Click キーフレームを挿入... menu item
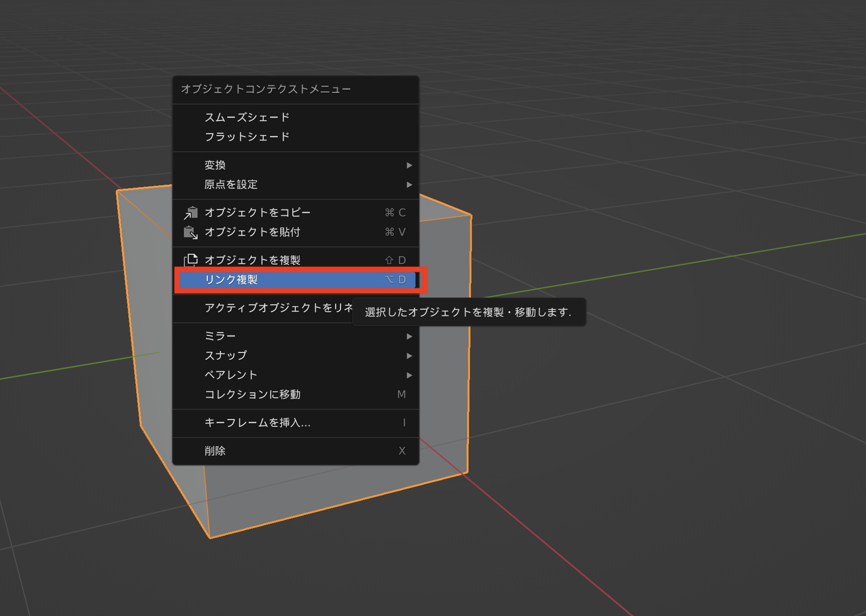The width and height of the screenshot is (866, 616). coord(258,423)
